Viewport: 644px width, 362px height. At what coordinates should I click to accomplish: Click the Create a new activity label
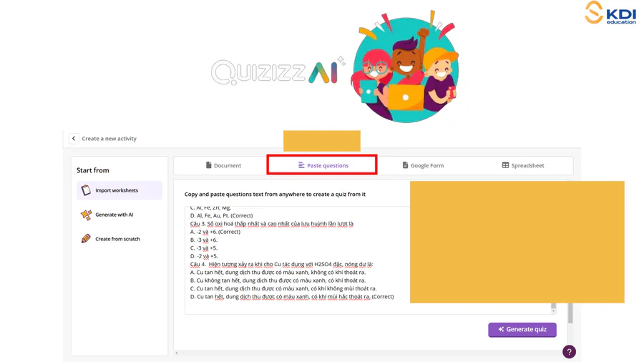click(109, 139)
